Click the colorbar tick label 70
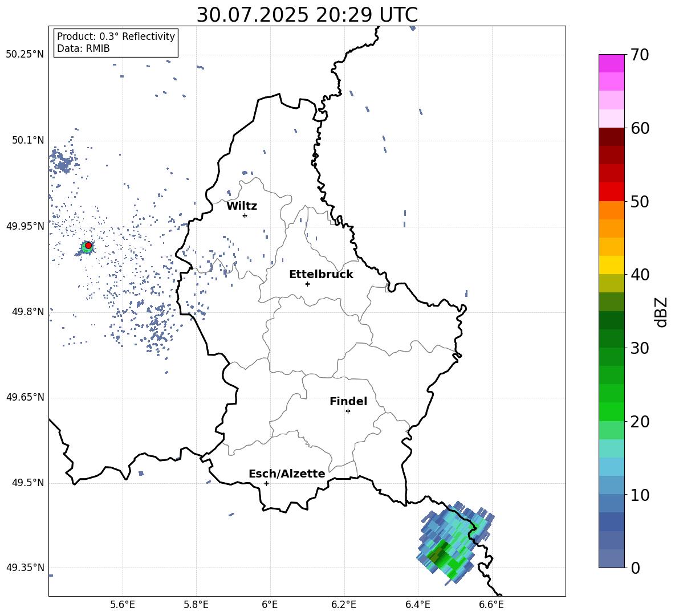 [x=640, y=55]
